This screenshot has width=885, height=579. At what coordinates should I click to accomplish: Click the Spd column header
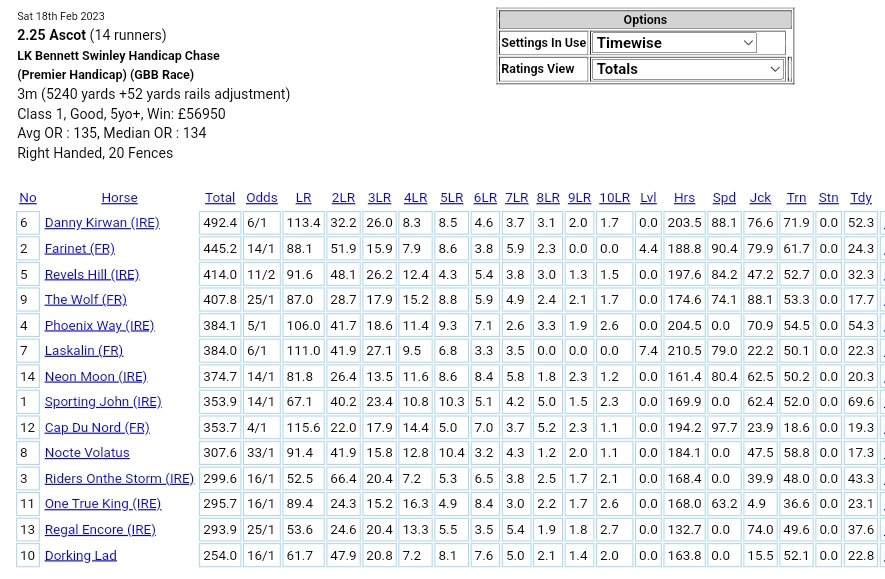pos(724,198)
